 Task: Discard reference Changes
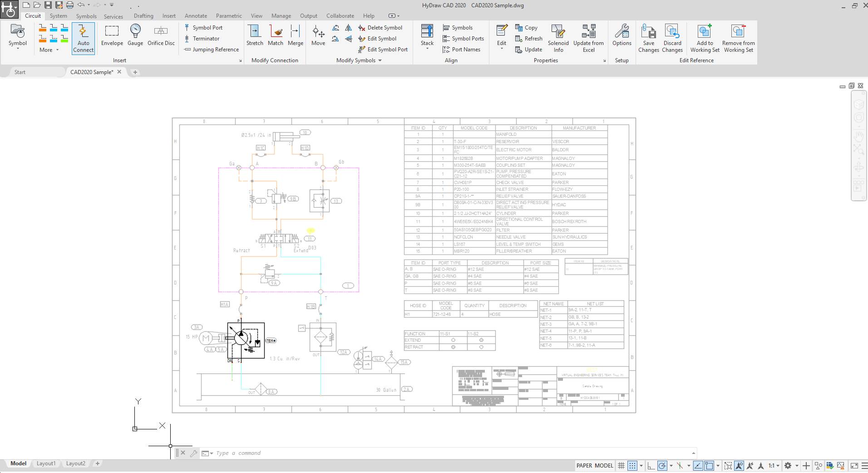(672, 39)
